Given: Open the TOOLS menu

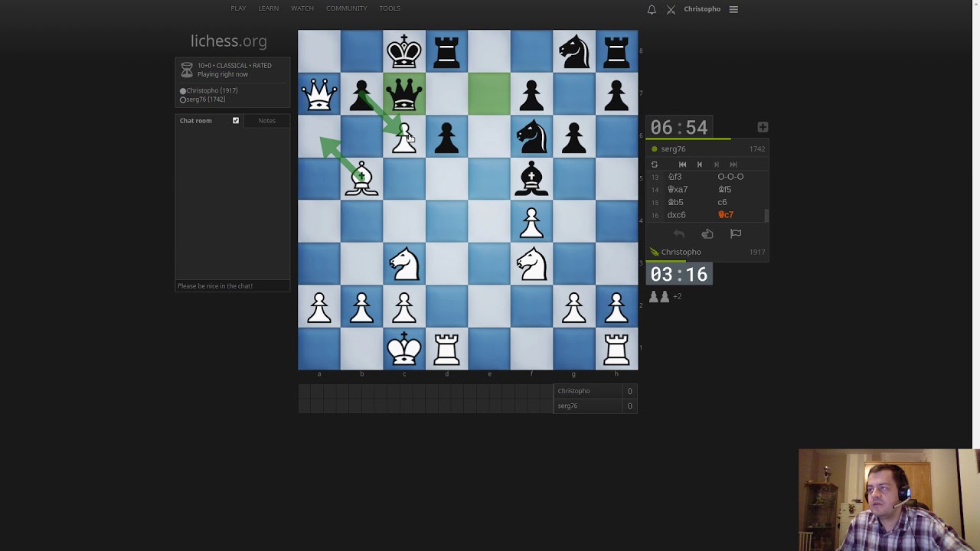Looking at the screenshot, I should (x=390, y=8).
